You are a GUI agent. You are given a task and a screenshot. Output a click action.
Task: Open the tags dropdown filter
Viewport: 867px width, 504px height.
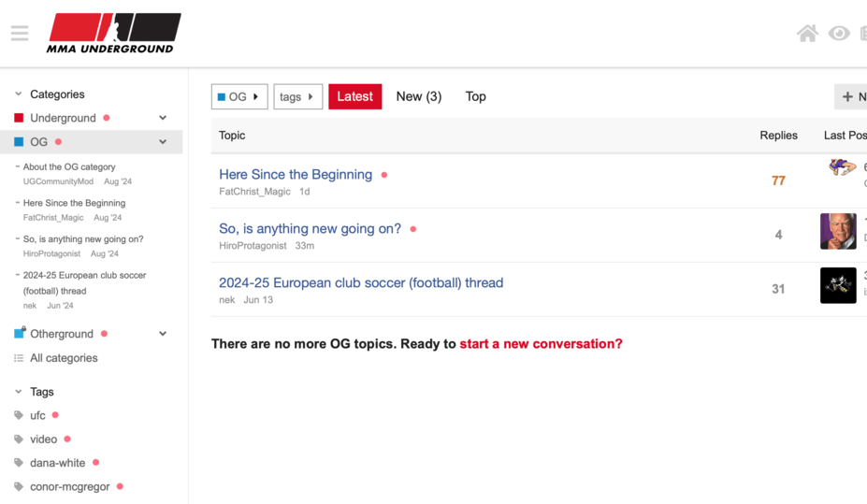pyautogui.click(x=298, y=96)
